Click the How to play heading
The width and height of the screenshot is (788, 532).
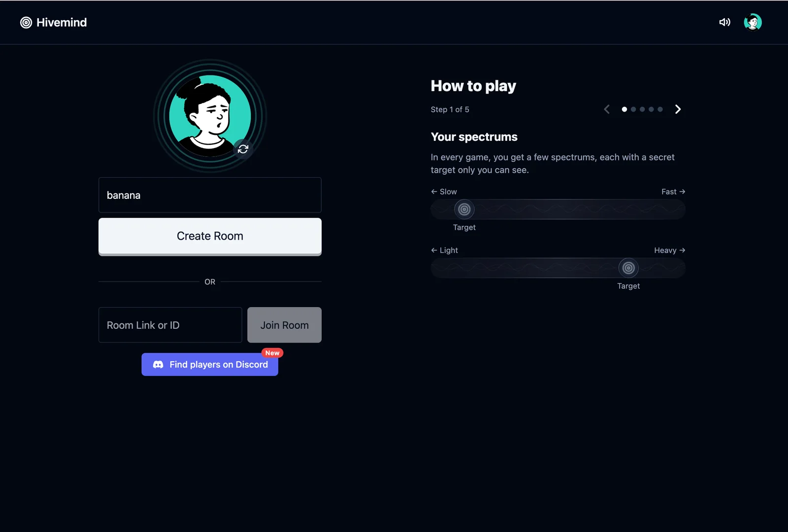pyautogui.click(x=473, y=86)
